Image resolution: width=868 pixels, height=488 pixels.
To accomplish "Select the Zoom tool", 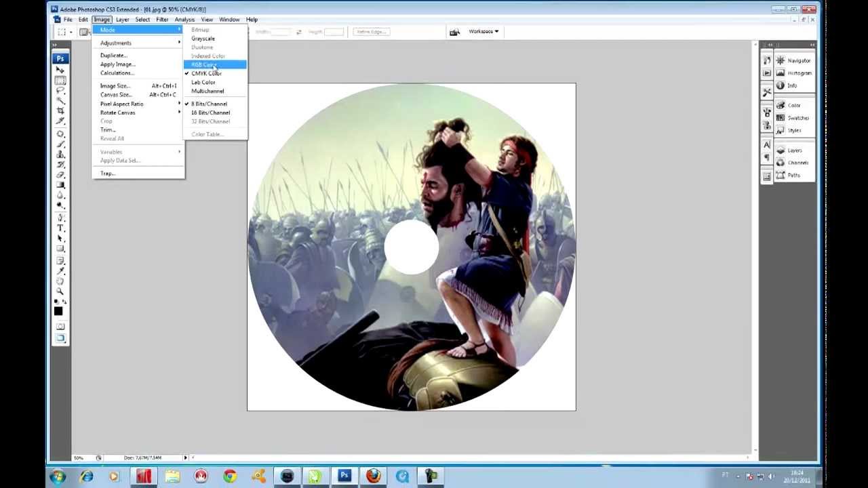I will (x=60, y=290).
